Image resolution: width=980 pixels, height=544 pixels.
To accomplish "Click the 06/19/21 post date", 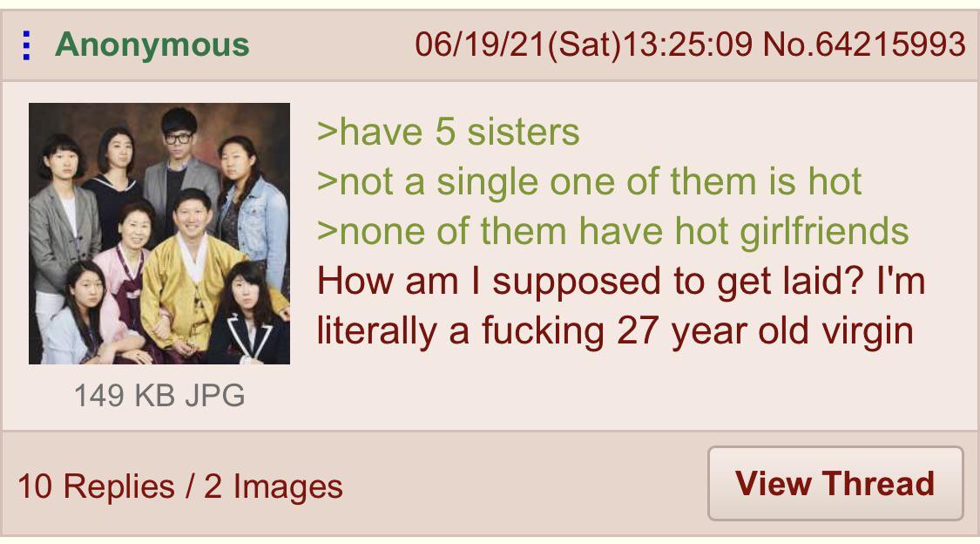I will click(x=480, y=45).
